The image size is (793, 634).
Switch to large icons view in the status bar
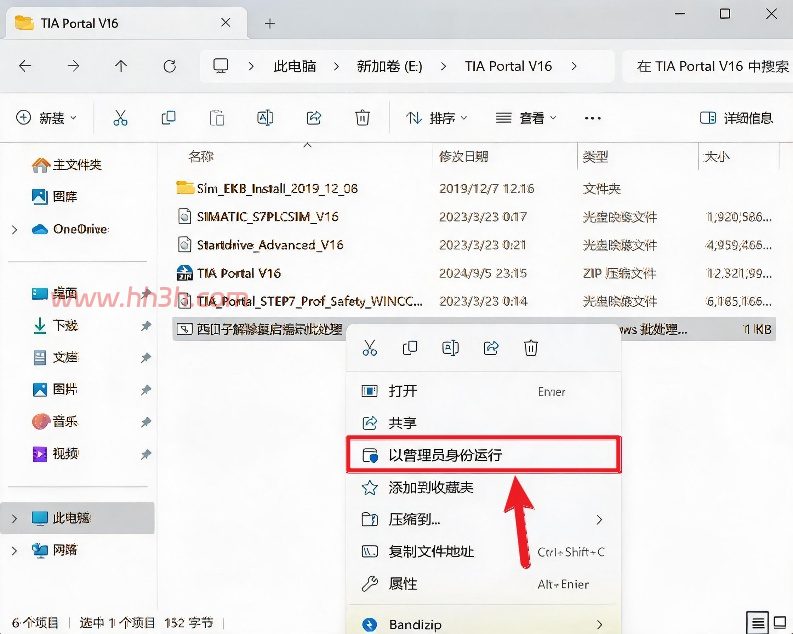pyautogui.click(x=780, y=622)
